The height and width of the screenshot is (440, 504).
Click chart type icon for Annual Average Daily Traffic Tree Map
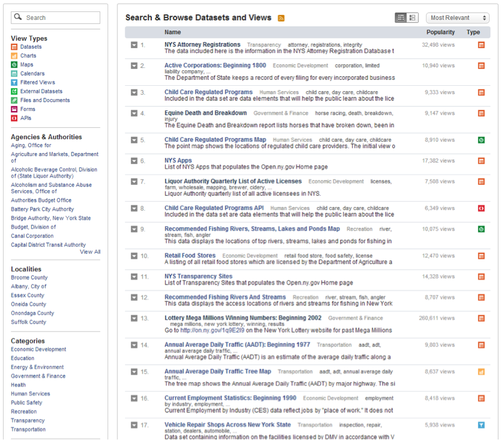[481, 372]
